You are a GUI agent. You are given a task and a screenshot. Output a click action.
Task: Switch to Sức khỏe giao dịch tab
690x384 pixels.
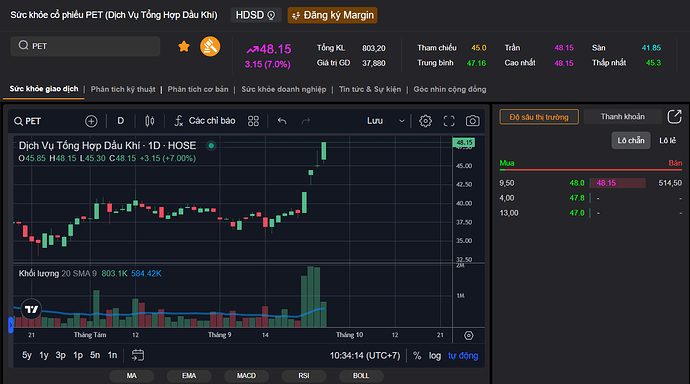tap(44, 89)
